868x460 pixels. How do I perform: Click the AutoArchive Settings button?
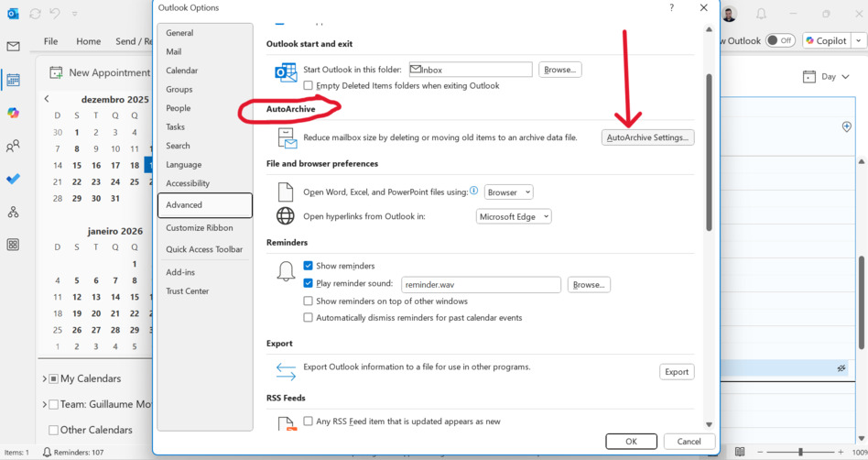[647, 137]
